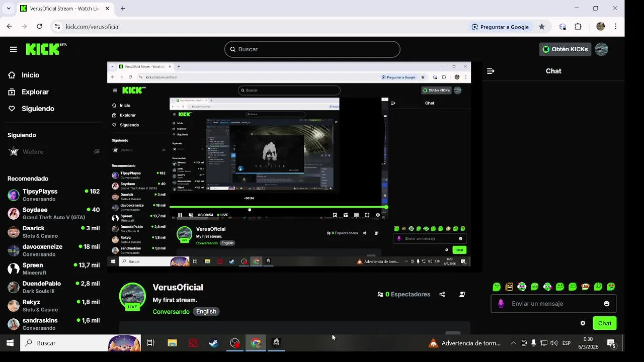Click the KICK logo

coord(46,49)
